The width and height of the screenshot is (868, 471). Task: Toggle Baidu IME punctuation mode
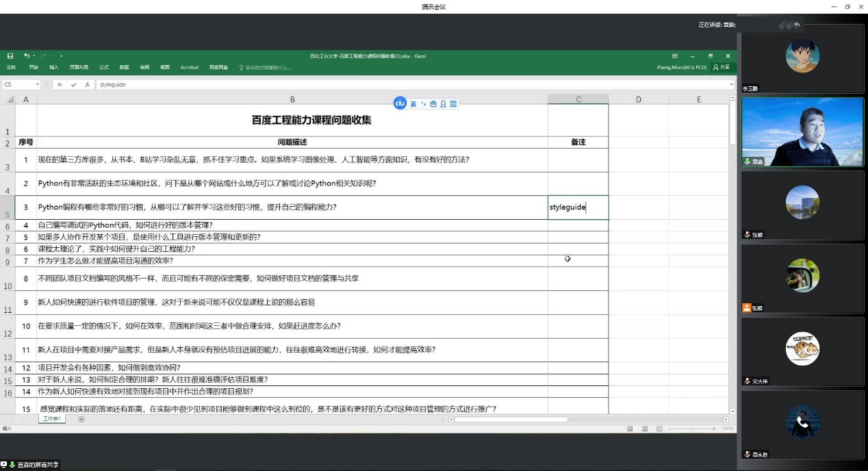click(x=424, y=104)
